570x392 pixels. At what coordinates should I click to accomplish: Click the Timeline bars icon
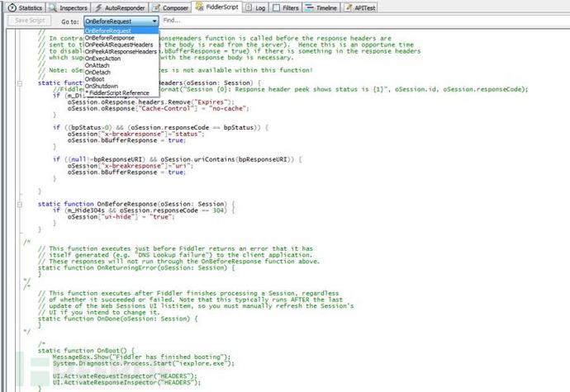[309, 7]
